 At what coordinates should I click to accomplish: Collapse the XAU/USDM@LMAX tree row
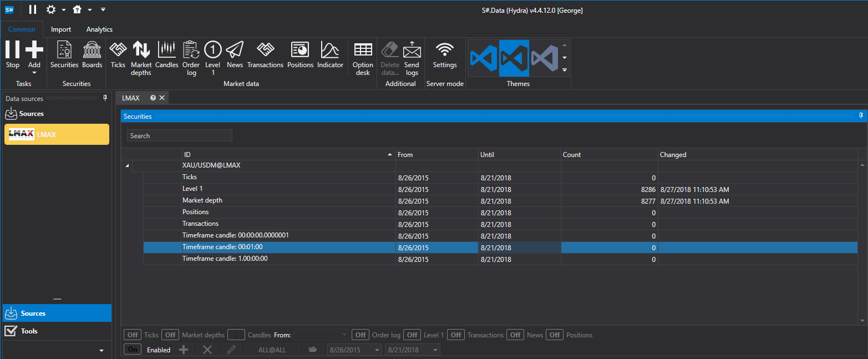click(126, 165)
